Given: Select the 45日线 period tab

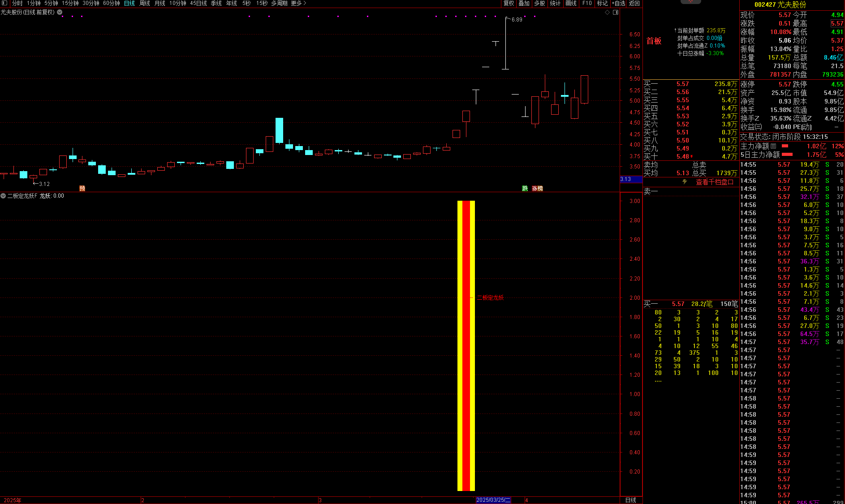Looking at the screenshot, I should point(198,3).
